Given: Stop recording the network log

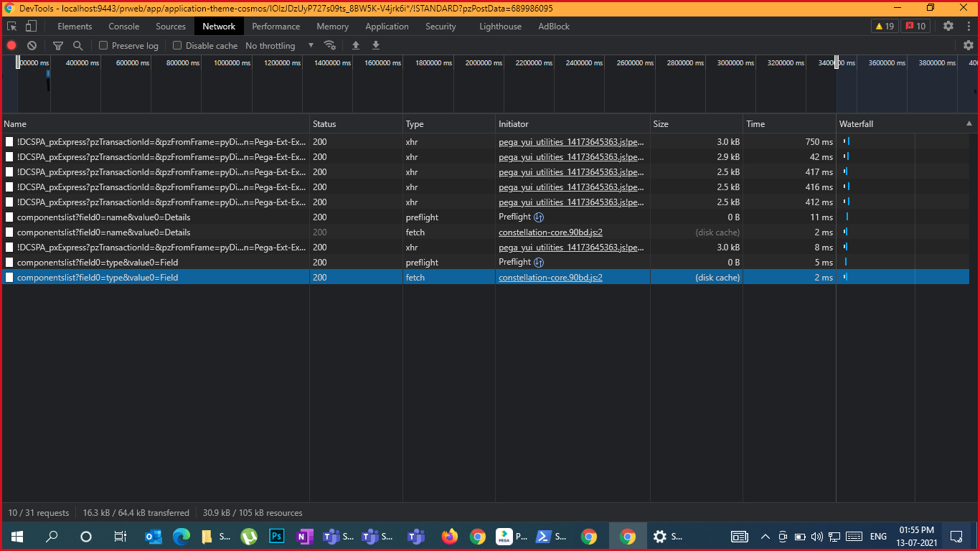Looking at the screenshot, I should point(11,45).
